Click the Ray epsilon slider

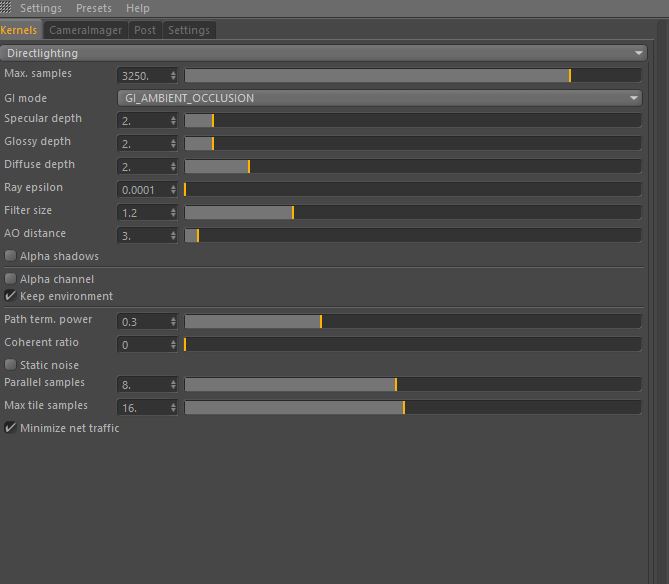pos(413,190)
